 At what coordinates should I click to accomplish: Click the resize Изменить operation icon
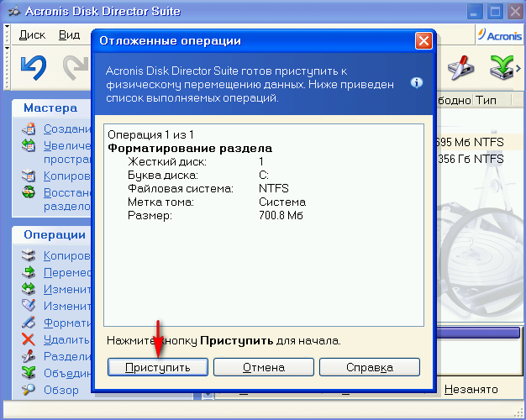click(x=29, y=289)
